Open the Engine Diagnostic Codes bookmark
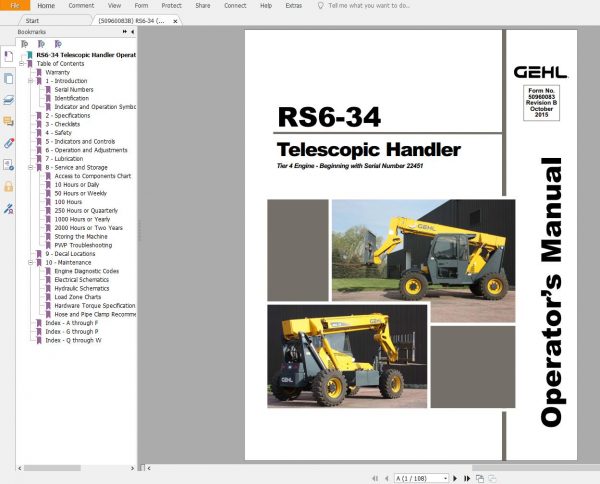Image resolution: width=600 pixels, height=484 pixels. coord(86,271)
